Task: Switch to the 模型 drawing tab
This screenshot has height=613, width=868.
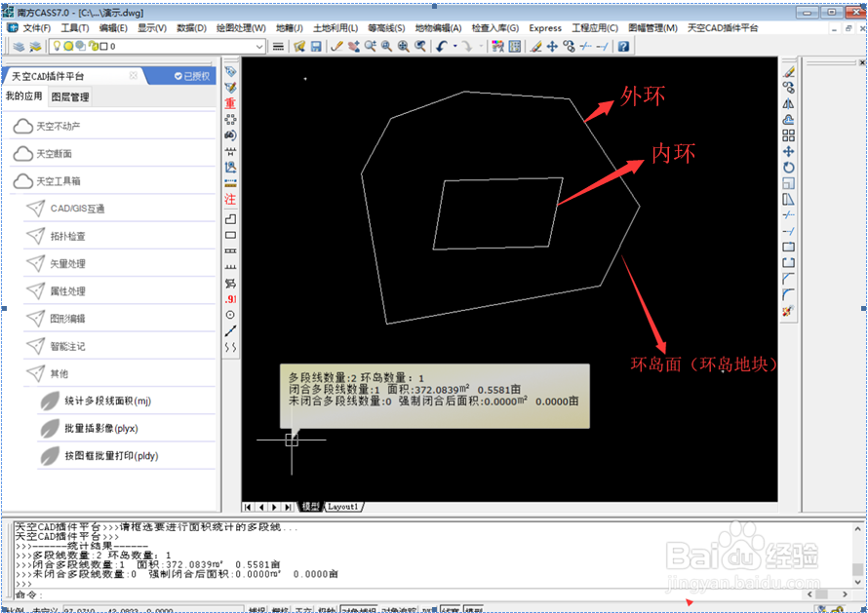Action: pos(311,507)
